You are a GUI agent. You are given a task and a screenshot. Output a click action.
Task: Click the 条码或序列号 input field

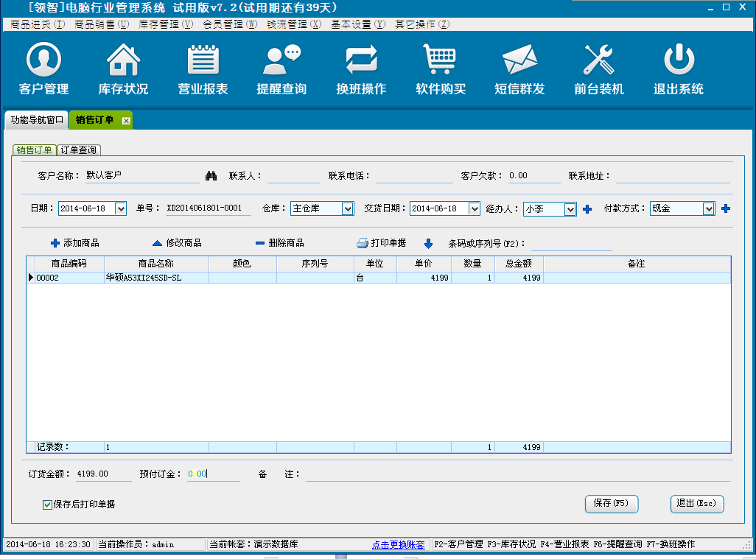571,244
